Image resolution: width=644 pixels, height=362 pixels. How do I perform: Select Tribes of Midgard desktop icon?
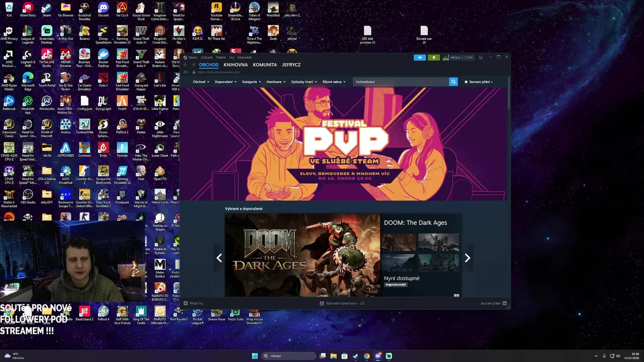(254, 11)
